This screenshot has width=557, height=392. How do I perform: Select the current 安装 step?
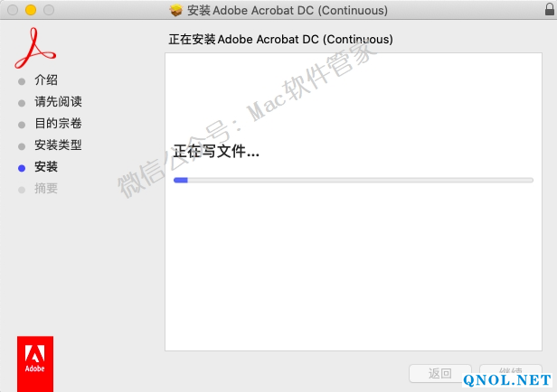point(46,167)
